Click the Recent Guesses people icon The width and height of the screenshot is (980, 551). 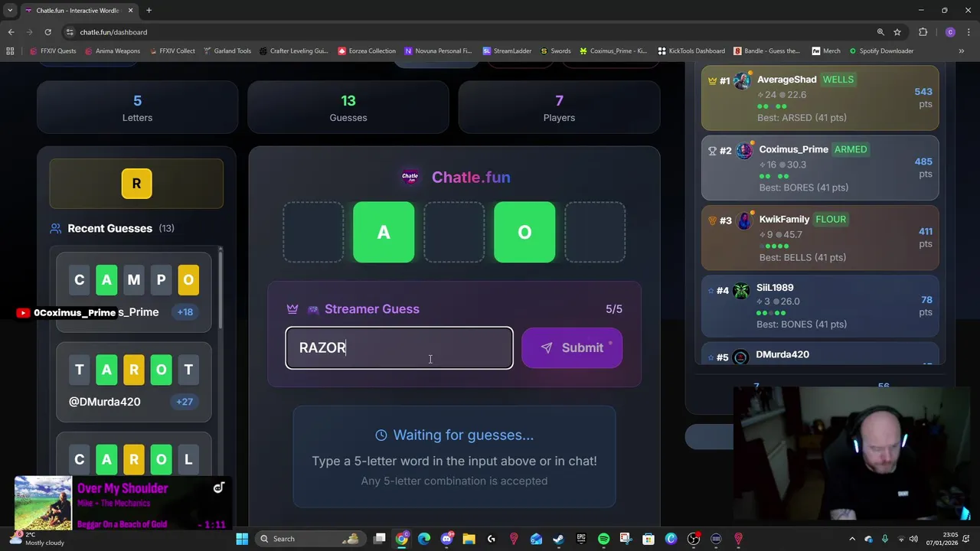pos(55,228)
